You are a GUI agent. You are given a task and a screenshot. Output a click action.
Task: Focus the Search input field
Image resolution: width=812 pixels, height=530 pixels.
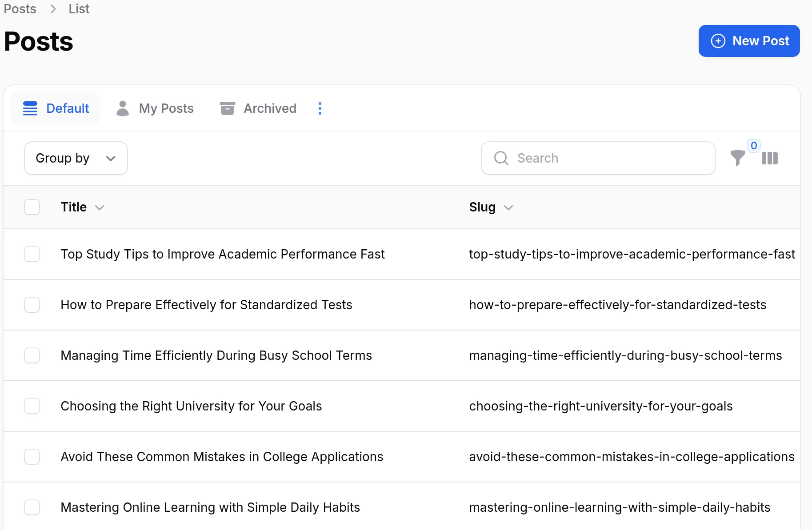pos(598,158)
